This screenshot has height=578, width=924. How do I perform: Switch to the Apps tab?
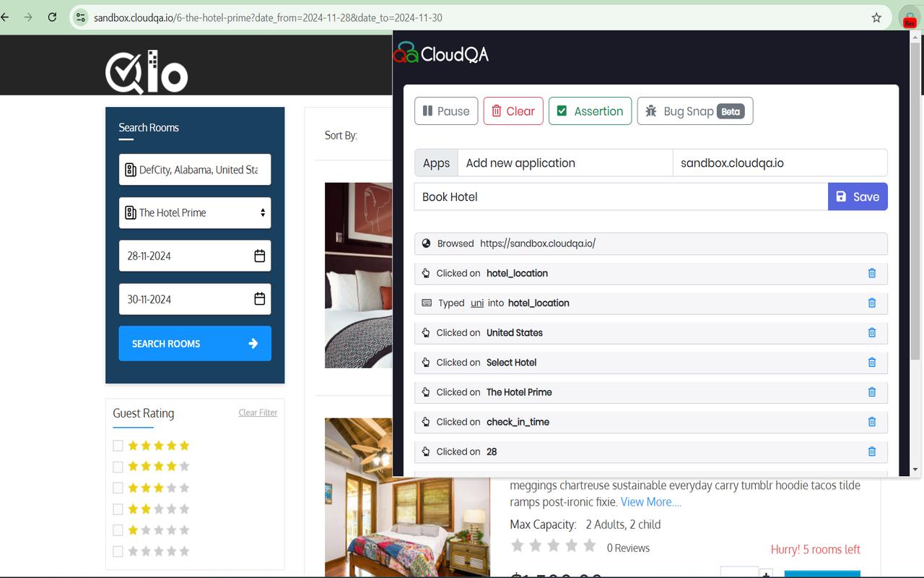click(436, 163)
